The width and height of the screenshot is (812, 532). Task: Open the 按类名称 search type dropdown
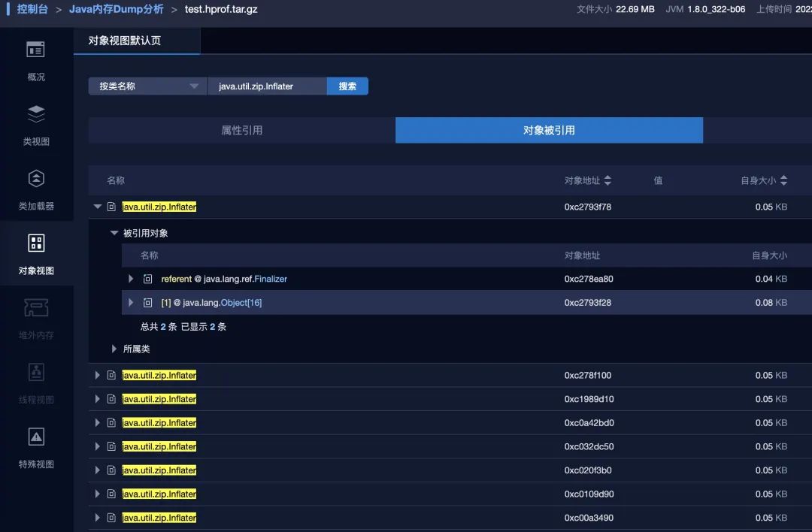point(147,86)
